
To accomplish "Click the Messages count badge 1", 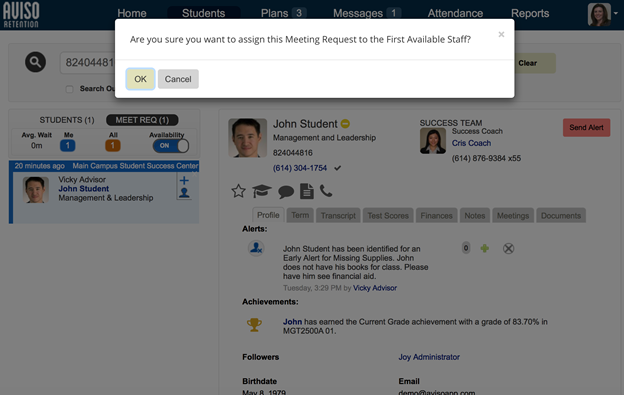I will click(x=393, y=13).
